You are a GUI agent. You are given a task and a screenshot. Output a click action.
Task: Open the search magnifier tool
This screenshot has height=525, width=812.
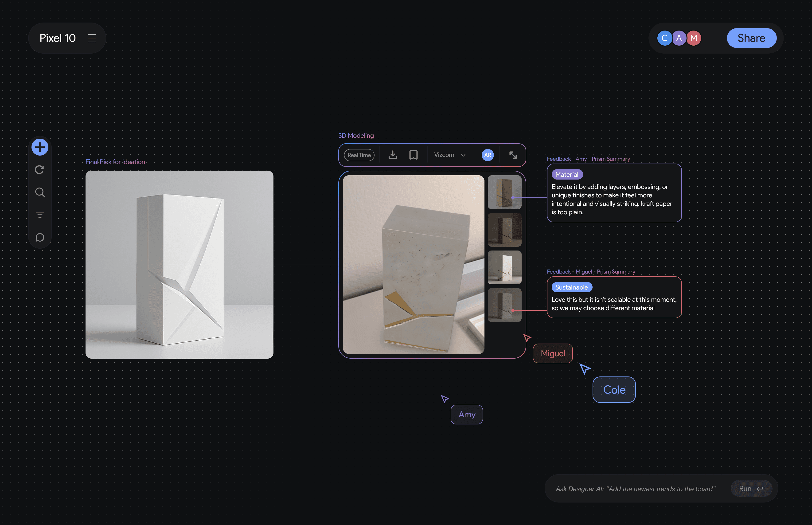[40, 192]
